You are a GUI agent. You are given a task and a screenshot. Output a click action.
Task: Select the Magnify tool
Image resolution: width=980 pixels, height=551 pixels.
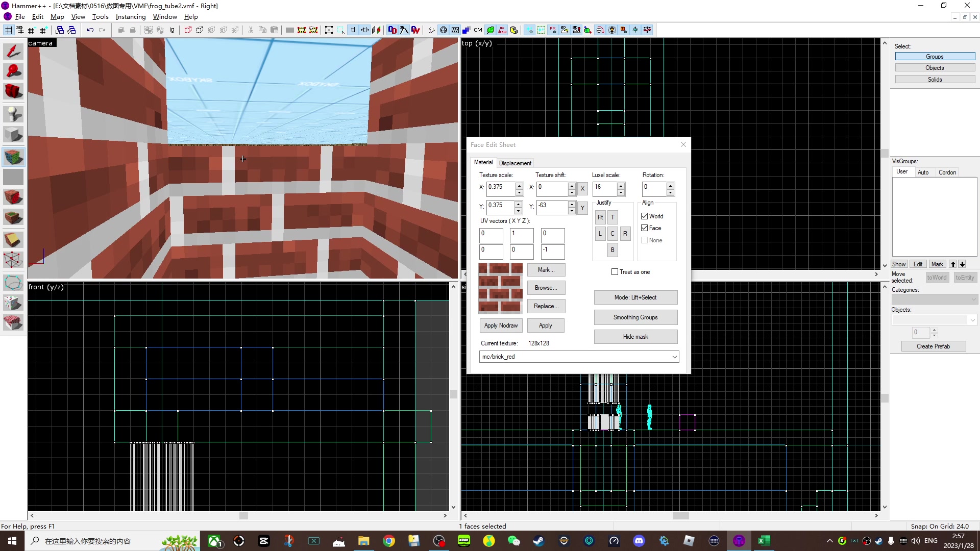[x=13, y=71]
